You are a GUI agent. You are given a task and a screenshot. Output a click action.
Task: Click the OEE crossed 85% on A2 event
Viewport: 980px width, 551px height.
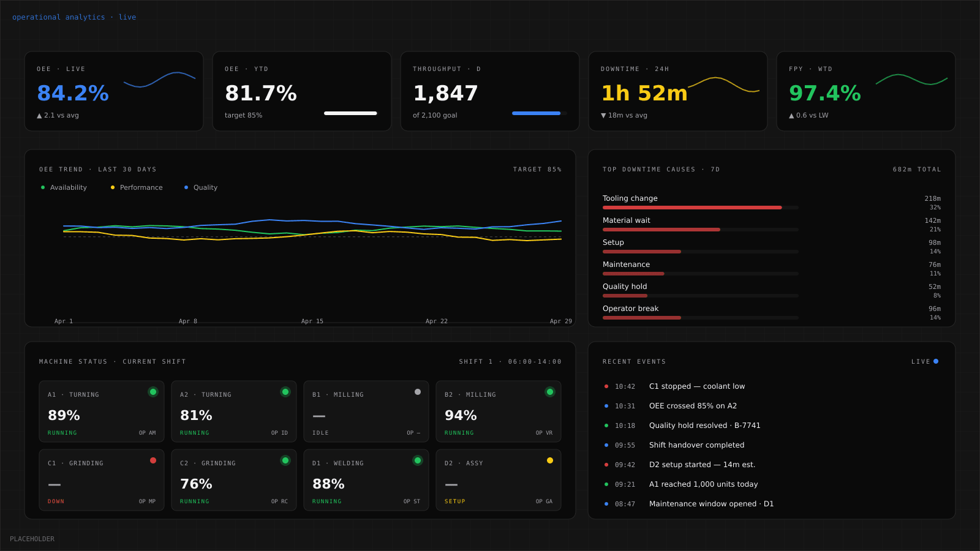coord(692,405)
